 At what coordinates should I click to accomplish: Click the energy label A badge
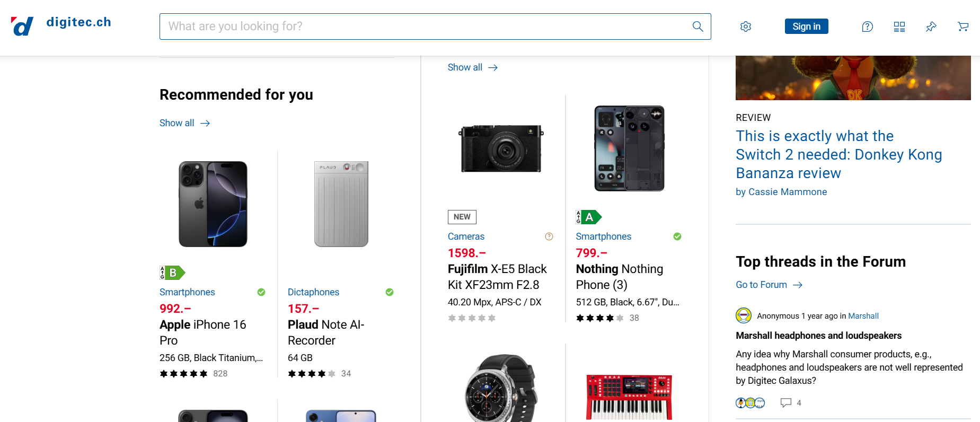pyautogui.click(x=588, y=217)
